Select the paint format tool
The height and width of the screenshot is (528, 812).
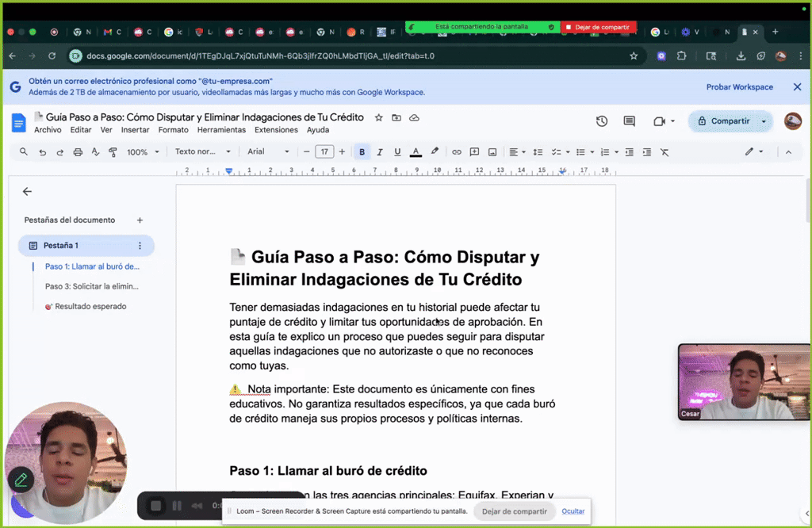coord(113,151)
